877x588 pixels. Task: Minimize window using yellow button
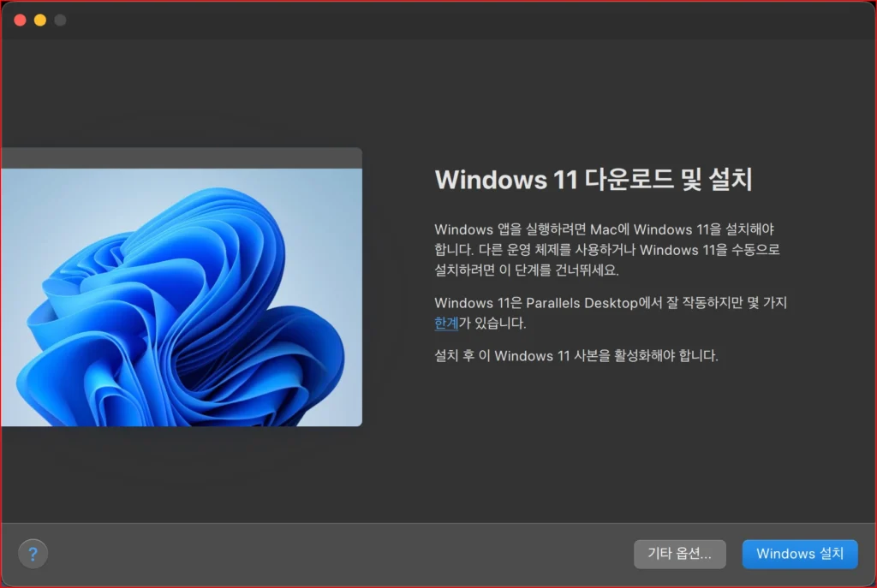[40, 21]
